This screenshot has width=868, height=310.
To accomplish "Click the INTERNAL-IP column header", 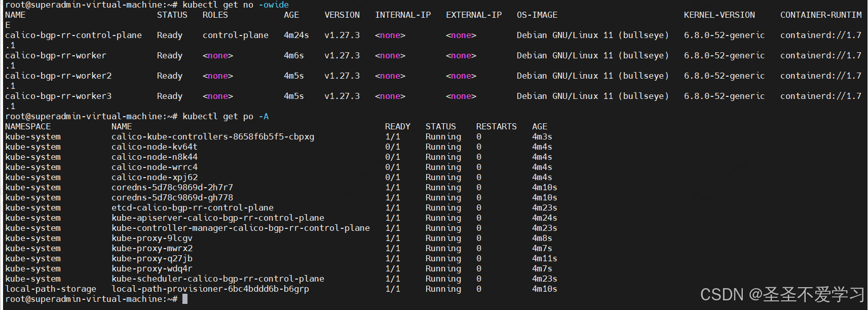I will click(403, 15).
